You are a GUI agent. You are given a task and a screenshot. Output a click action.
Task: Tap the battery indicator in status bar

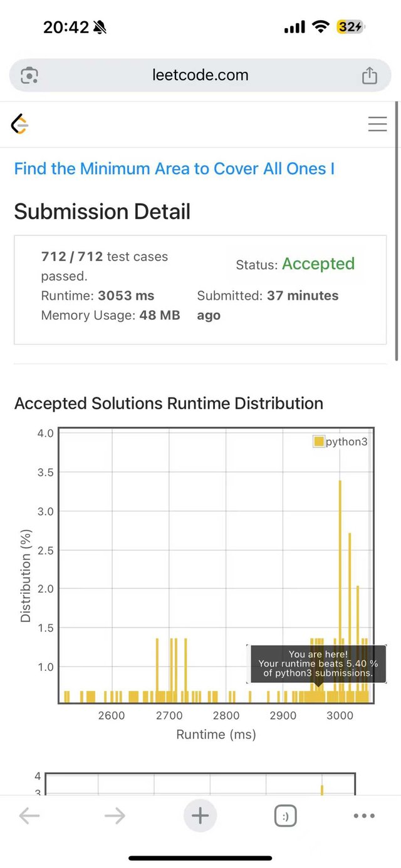tap(350, 27)
